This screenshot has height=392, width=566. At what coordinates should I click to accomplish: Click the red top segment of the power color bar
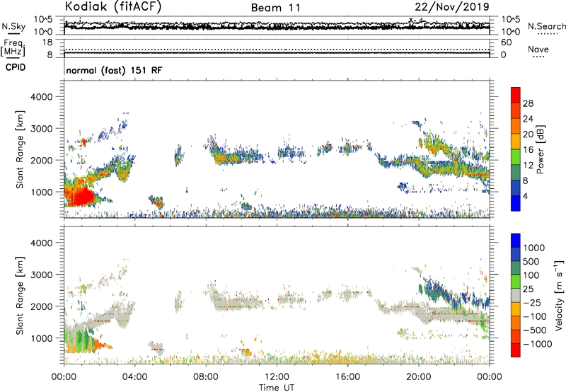click(516, 95)
